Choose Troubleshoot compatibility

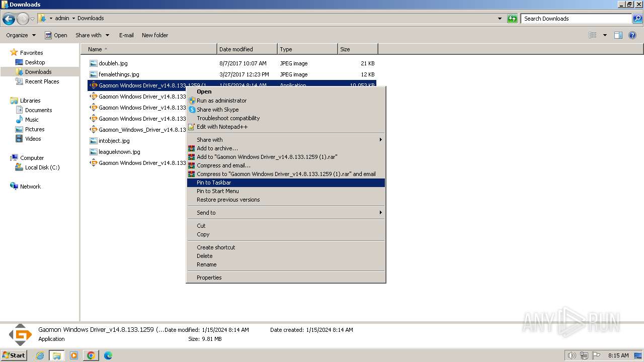coord(286,118)
